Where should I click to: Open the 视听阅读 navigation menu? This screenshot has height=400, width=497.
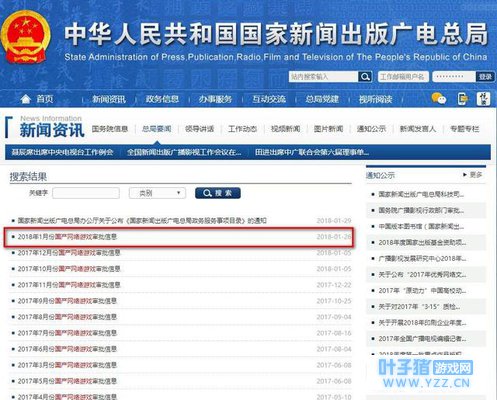point(375,99)
